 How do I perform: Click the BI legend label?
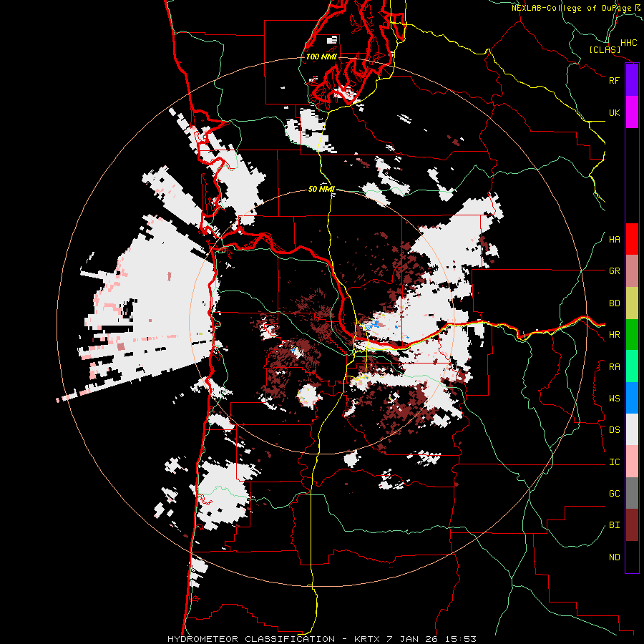coord(614,525)
